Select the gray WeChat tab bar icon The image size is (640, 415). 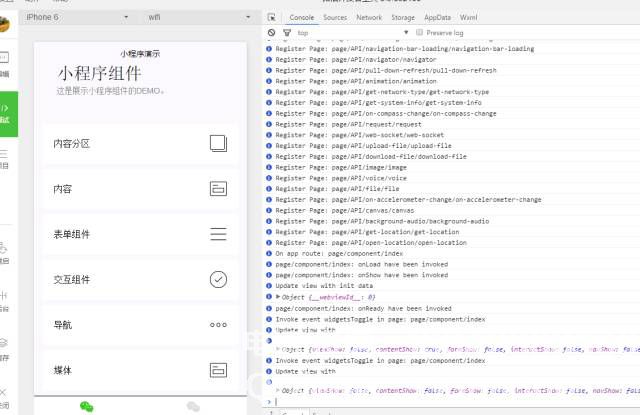pos(193,406)
